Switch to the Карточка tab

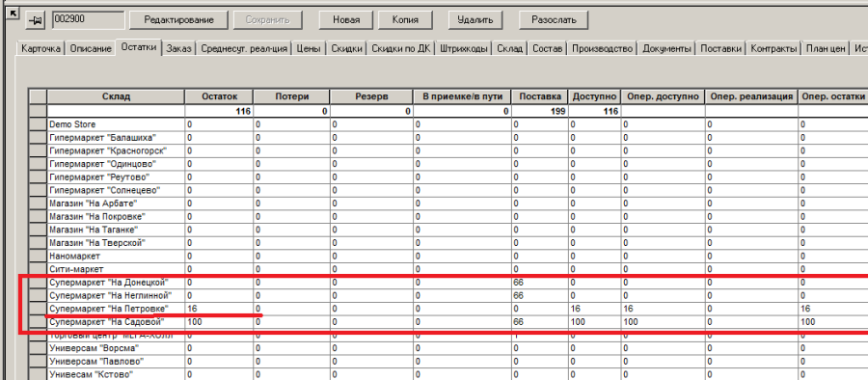click(x=41, y=49)
